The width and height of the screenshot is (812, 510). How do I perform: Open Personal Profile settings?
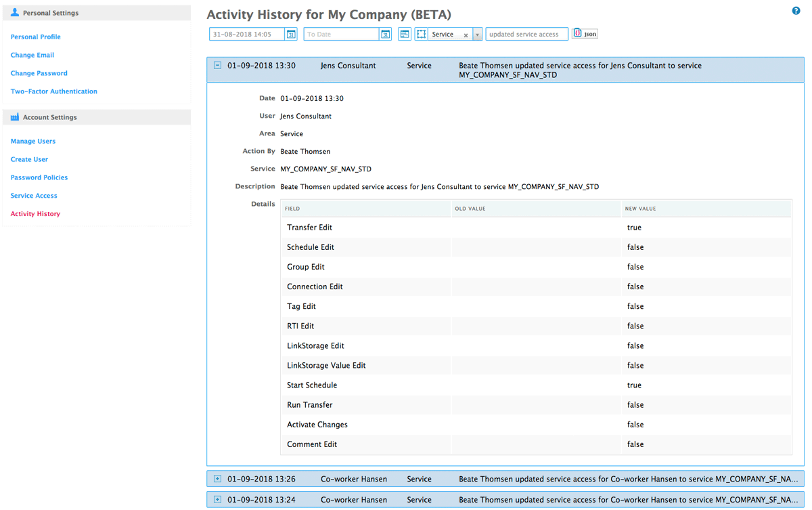coord(36,37)
